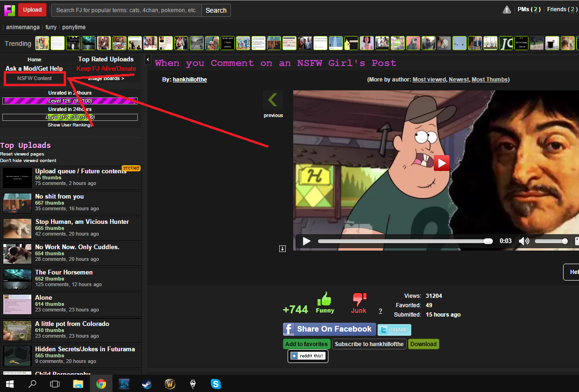579x392 pixels.
Task: Click the search FJ text field
Action: 126,10
